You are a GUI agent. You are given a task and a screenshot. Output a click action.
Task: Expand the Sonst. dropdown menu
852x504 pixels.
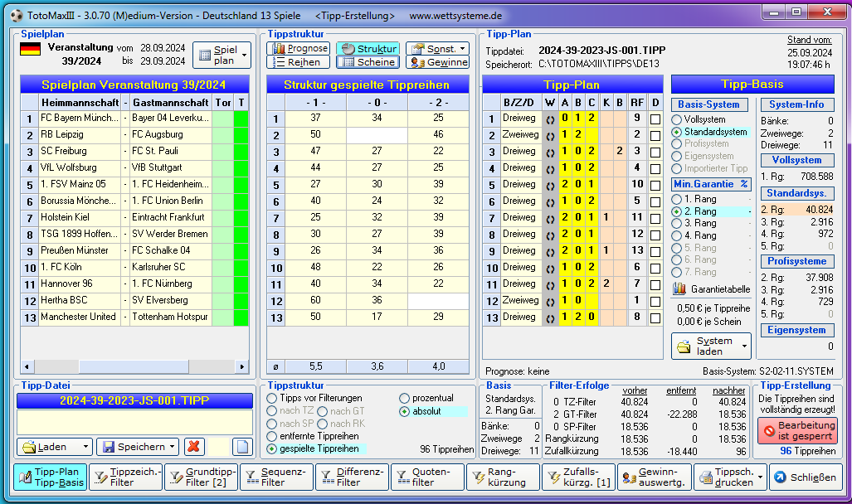pos(462,48)
